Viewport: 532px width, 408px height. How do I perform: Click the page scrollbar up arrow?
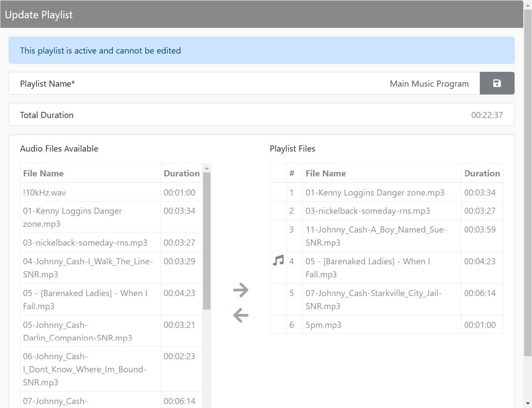pos(528,4)
